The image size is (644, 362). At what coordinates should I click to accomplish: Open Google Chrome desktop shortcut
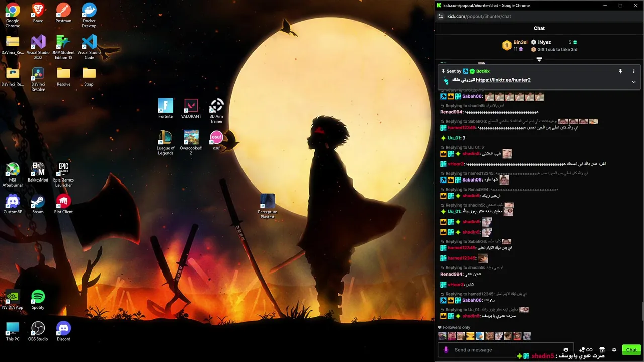coord(13,15)
